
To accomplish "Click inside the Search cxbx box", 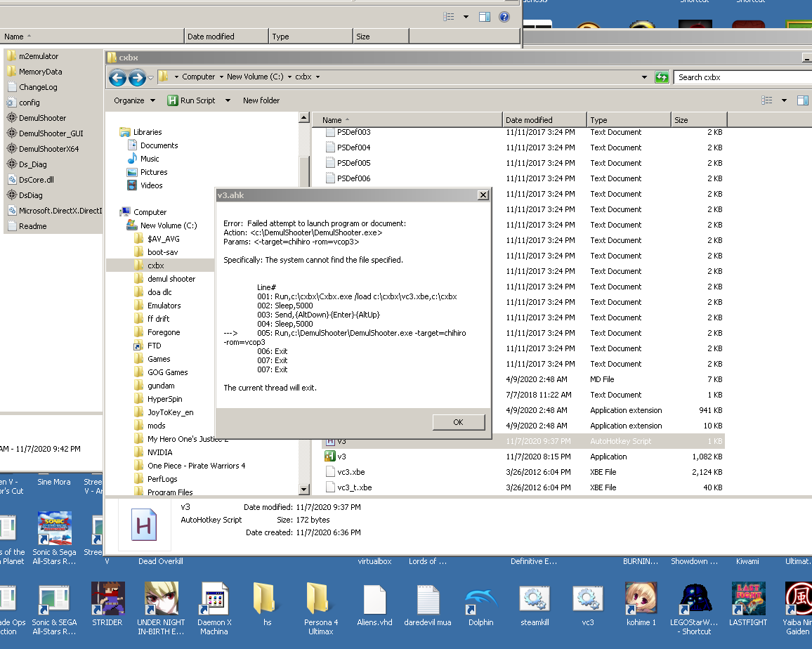I will coord(738,77).
